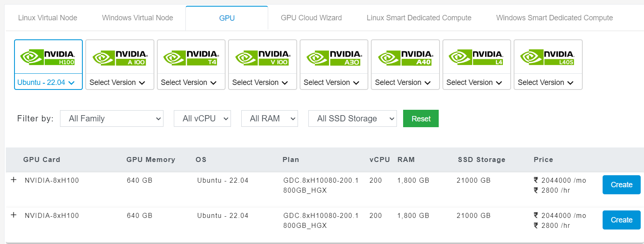Switch to the Linux Virtual Node tab

(48, 18)
